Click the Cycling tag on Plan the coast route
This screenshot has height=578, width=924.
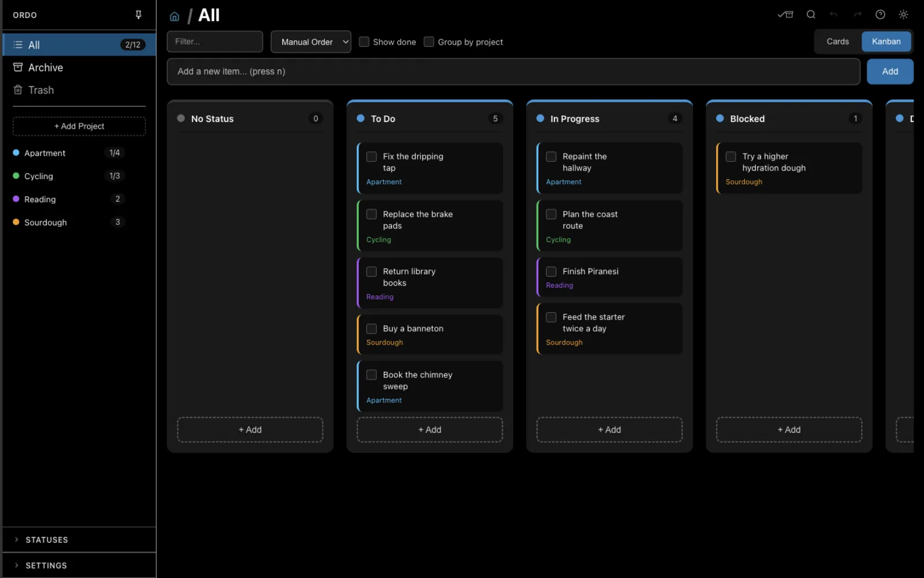[558, 239]
